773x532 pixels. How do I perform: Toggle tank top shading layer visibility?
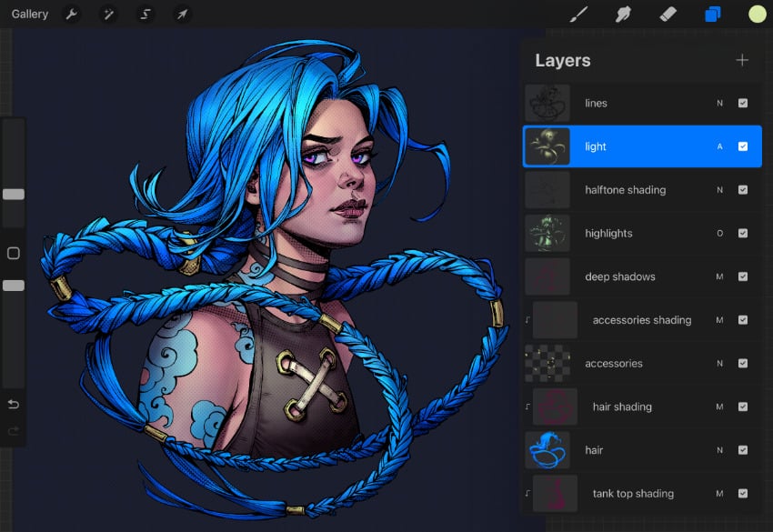pos(743,494)
